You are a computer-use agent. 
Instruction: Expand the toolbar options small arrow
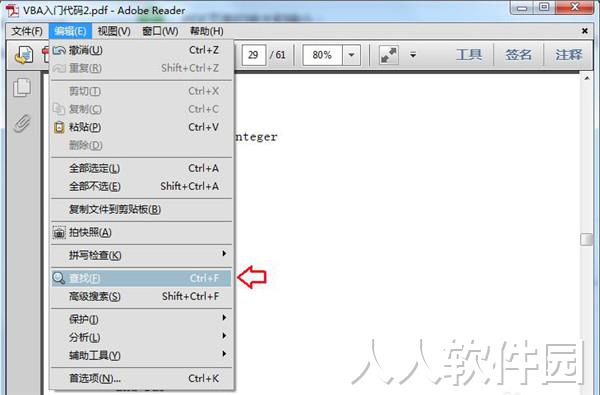(x=413, y=55)
